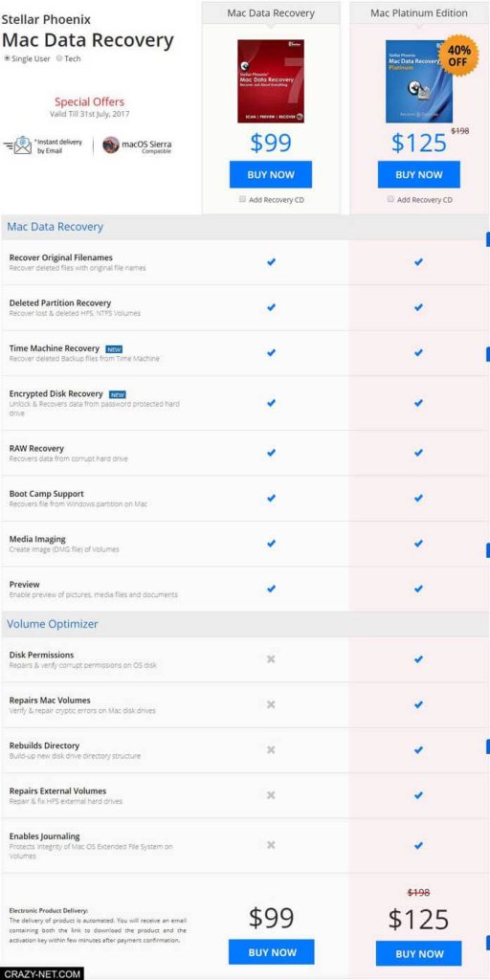Click the 40% OFF orange badge

point(457,56)
